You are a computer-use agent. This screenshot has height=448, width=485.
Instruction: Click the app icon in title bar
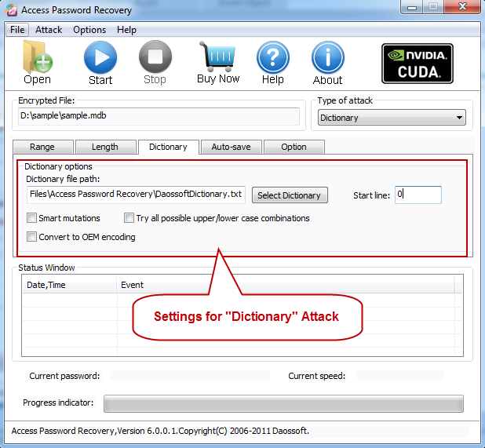coord(12,9)
